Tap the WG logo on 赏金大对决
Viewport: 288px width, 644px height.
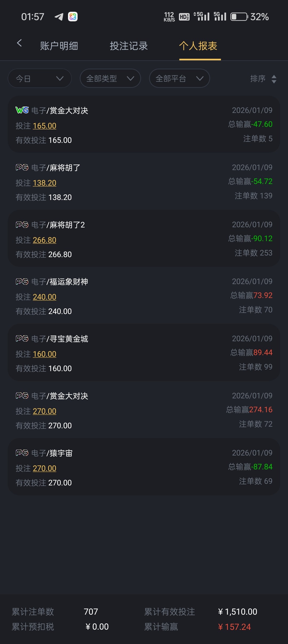[22, 110]
